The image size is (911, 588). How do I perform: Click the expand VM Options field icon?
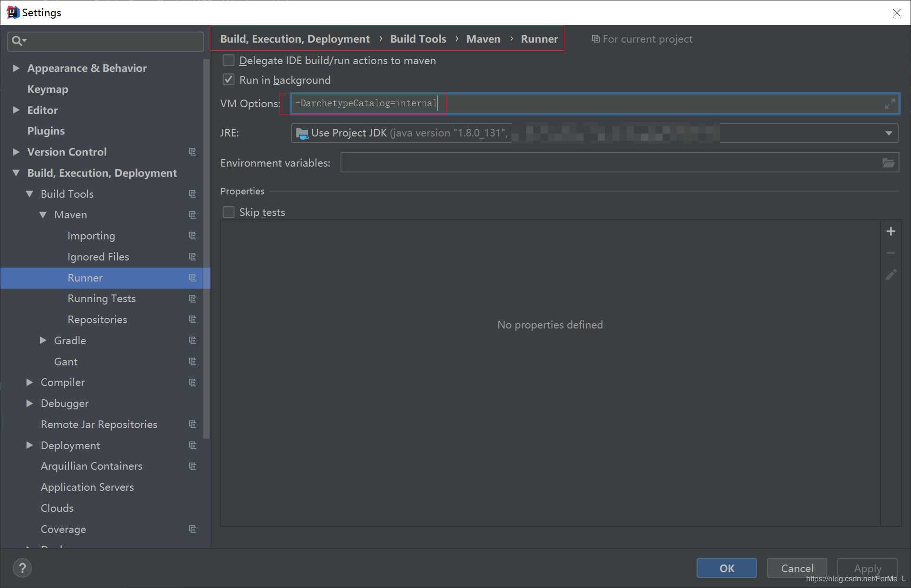[890, 104]
